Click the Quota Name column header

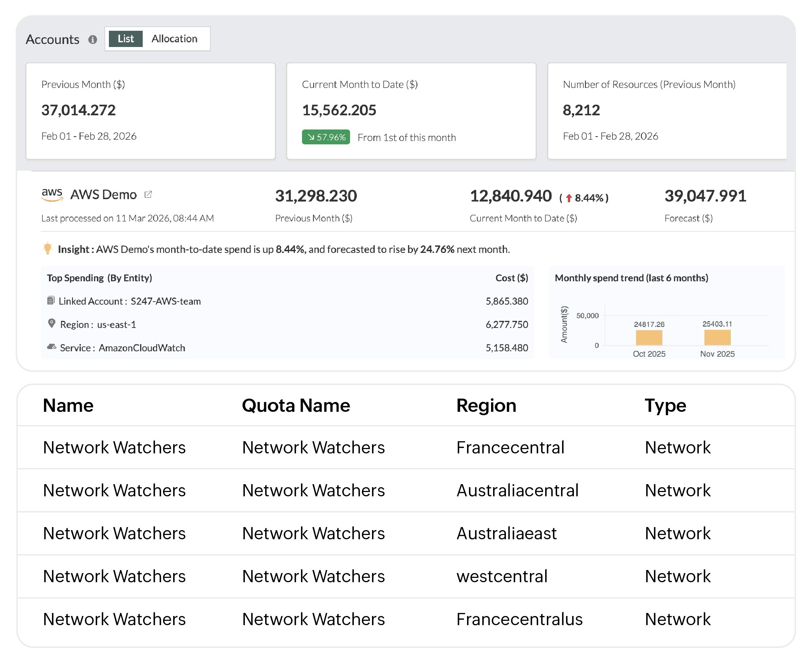pos(296,405)
